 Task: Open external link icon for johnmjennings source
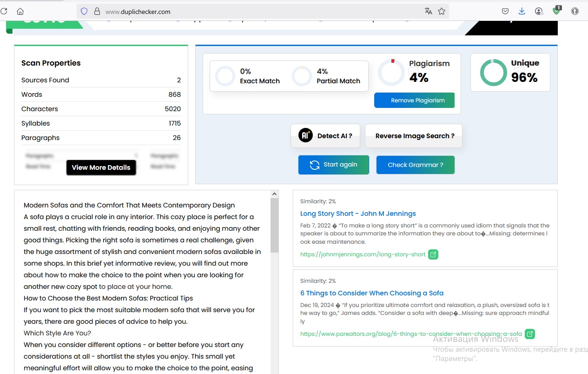[x=433, y=254]
